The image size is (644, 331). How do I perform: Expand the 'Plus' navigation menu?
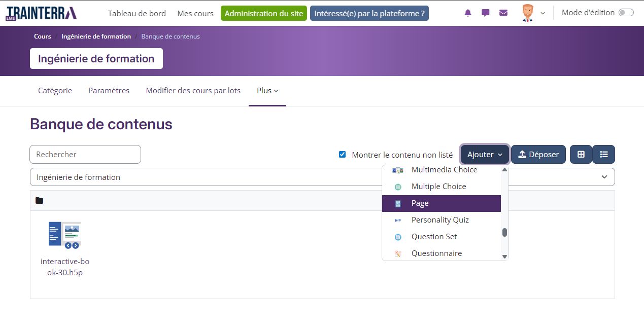pos(267,90)
